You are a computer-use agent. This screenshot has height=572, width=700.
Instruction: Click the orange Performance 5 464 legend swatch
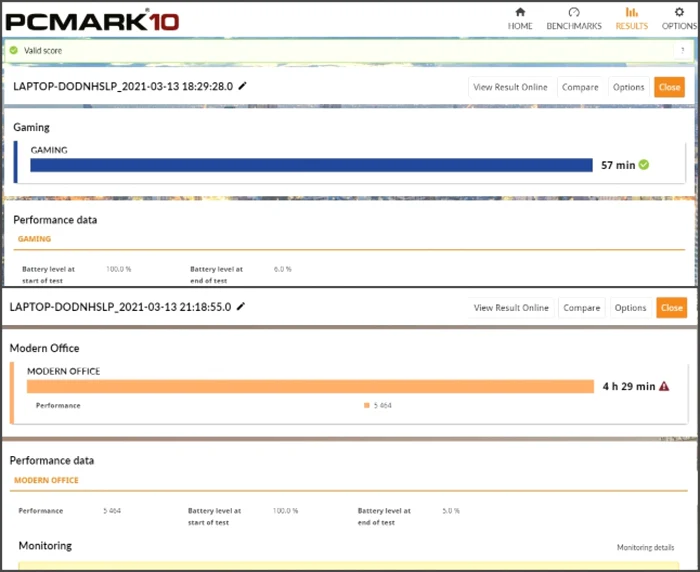(367, 405)
